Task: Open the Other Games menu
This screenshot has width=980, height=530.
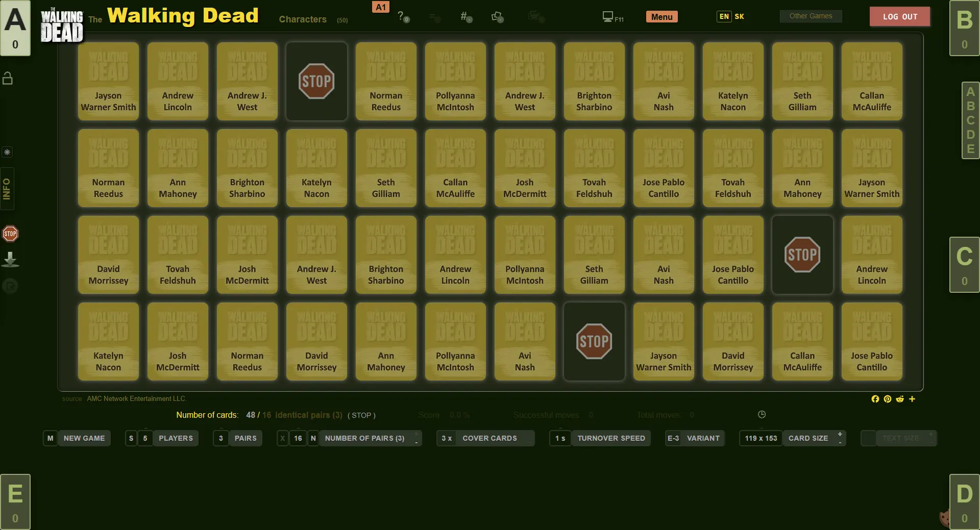Action: pyautogui.click(x=811, y=16)
